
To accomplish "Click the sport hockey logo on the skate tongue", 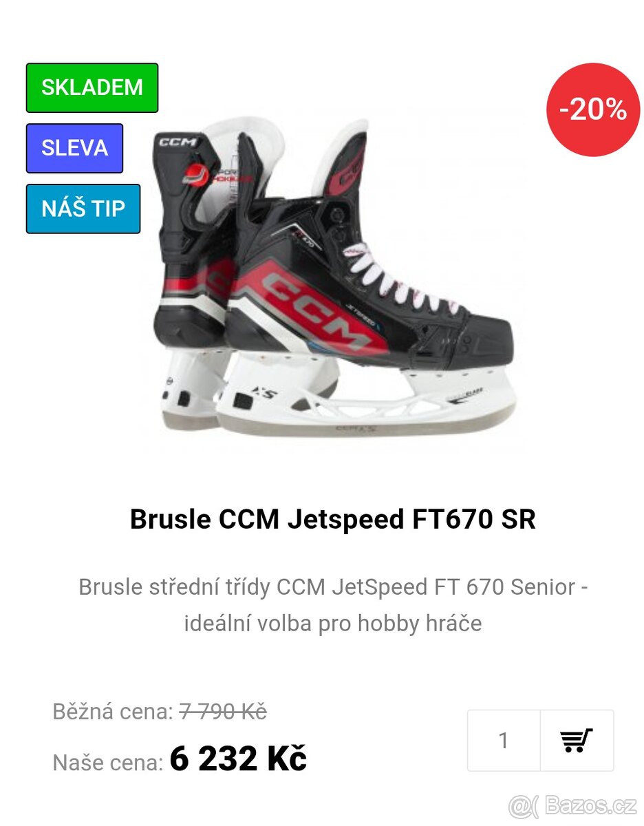I will click(206, 175).
